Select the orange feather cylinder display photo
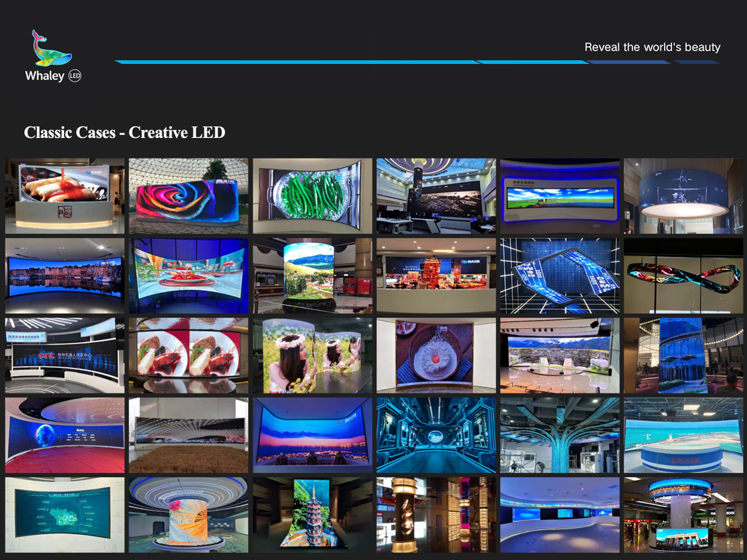747x560 pixels. click(x=188, y=515)
